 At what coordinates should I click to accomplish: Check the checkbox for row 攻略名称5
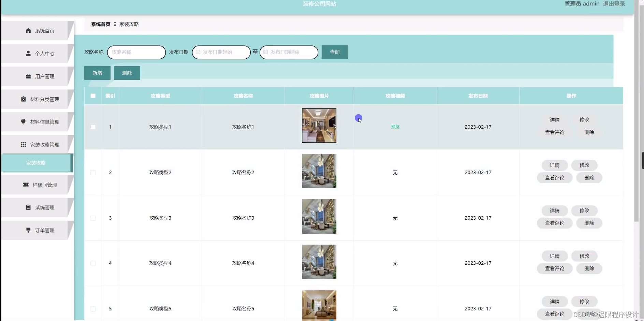pos(93,309)
